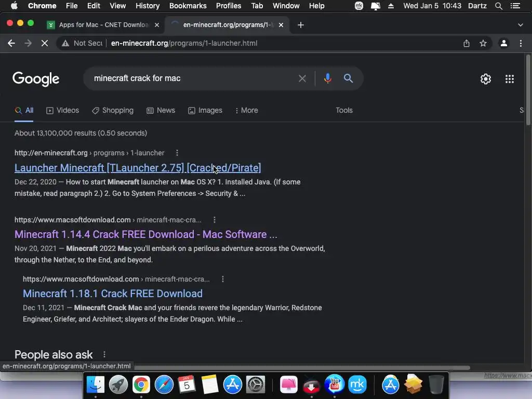Open Minecraft 1.14.4 Crack FREE Download link
The width and height of the screenshot is (532, 399).
point(146,234)
